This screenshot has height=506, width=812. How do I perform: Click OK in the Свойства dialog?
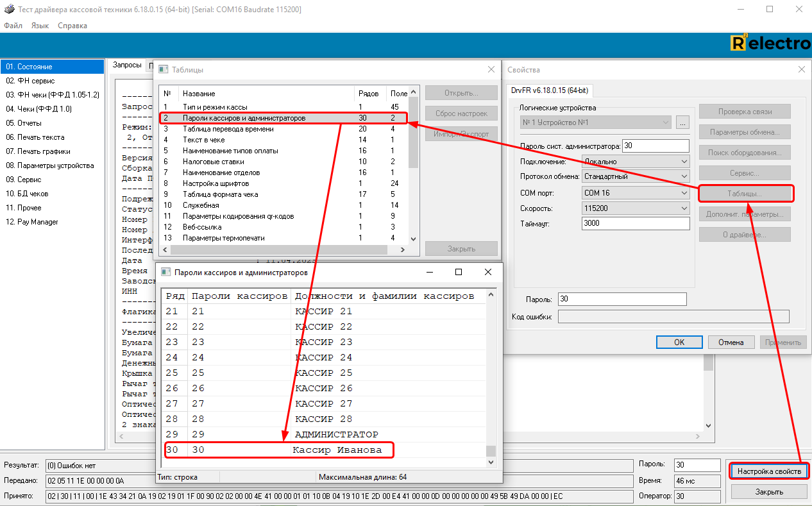(x=679, y=342)
